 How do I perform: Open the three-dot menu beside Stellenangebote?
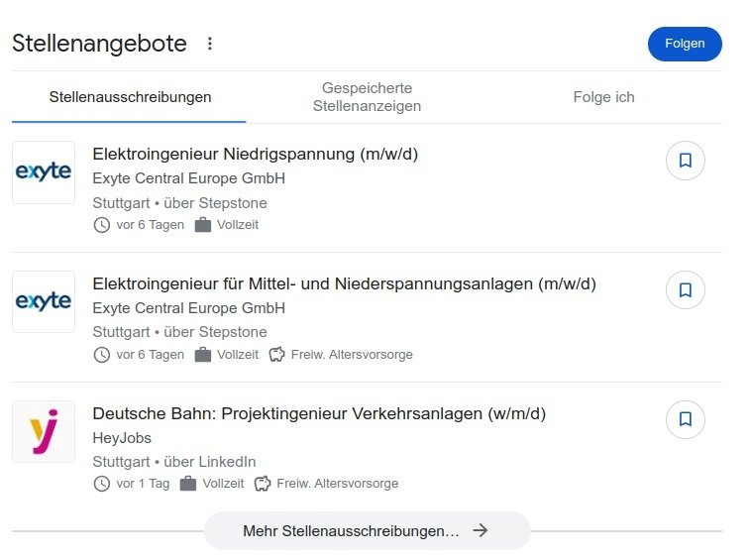[x=209, y=44]
